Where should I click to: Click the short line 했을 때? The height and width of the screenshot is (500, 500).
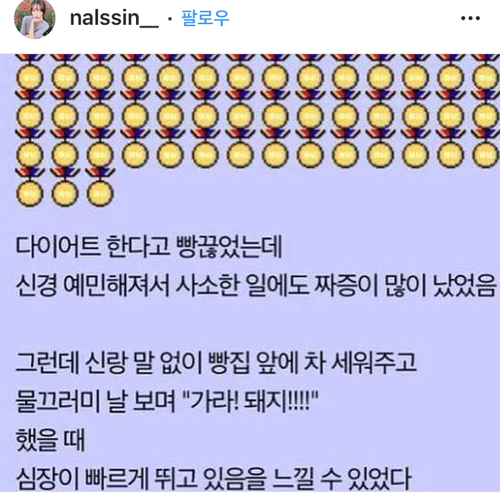[50, 440]
